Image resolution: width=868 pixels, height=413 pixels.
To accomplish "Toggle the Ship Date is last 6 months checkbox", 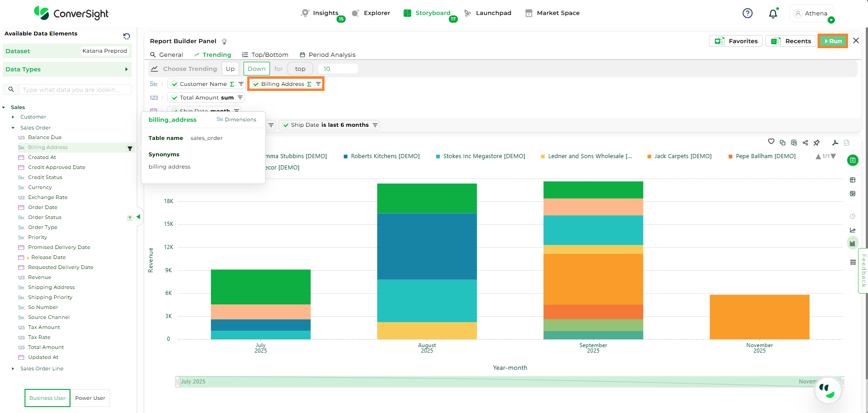I will 286,125.
